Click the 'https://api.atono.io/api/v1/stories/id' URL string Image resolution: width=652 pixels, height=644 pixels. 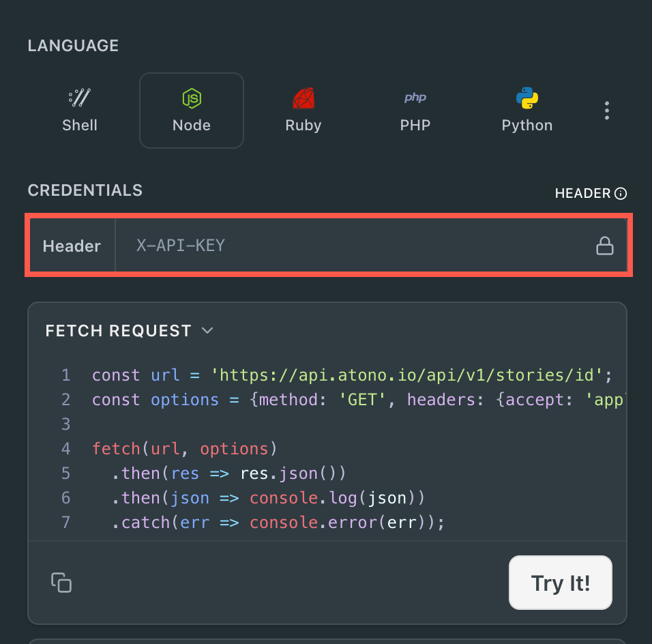click(407, 375)
